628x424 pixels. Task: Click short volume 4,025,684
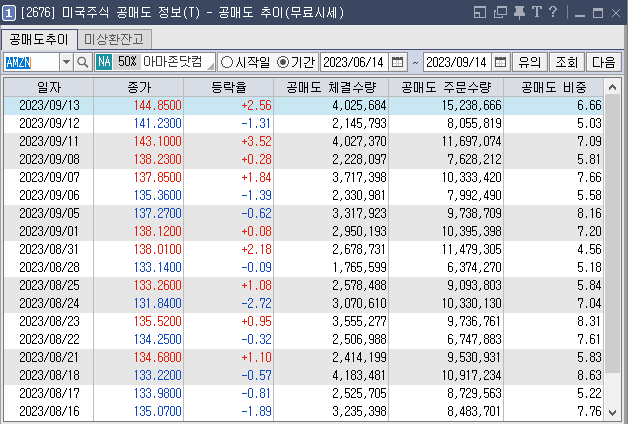(359, 105)
